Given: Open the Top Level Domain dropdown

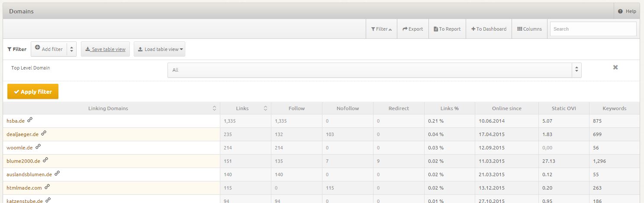Looking at the screenshot, I should pos(374,70).
